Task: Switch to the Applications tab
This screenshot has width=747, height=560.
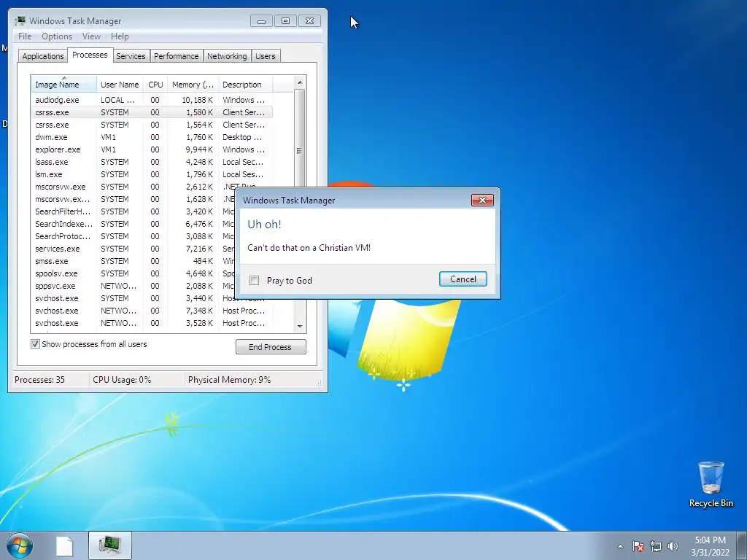Action: point(43,56)
